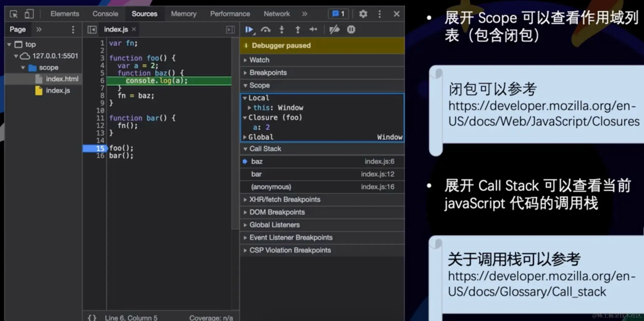
Task: Open the index.js:12 source link
Action: [x=377, y=174]
